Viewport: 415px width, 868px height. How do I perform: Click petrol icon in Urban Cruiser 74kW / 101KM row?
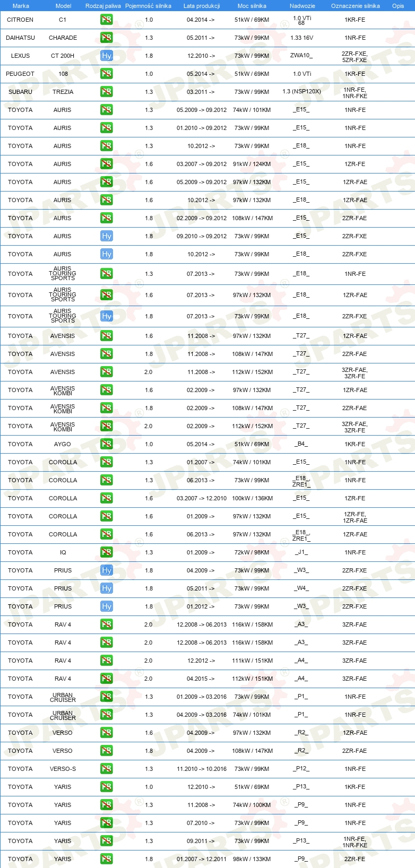[107, 715]
